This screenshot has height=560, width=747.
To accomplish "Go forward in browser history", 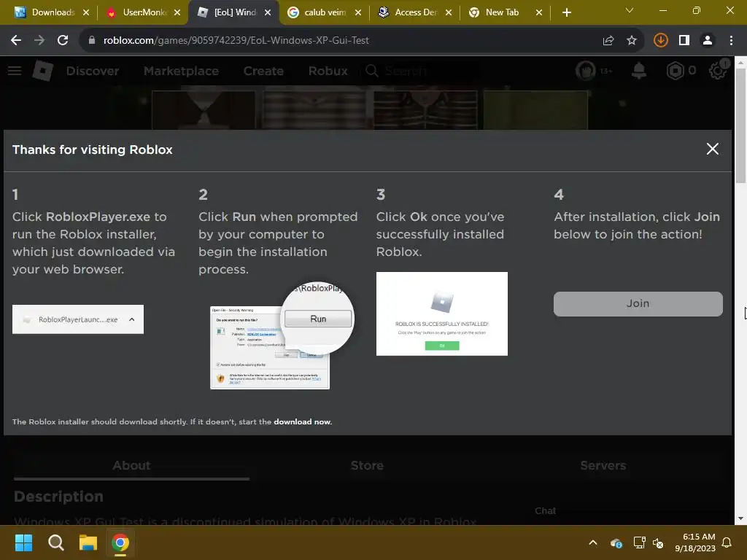I will click(x=39, y=41).
